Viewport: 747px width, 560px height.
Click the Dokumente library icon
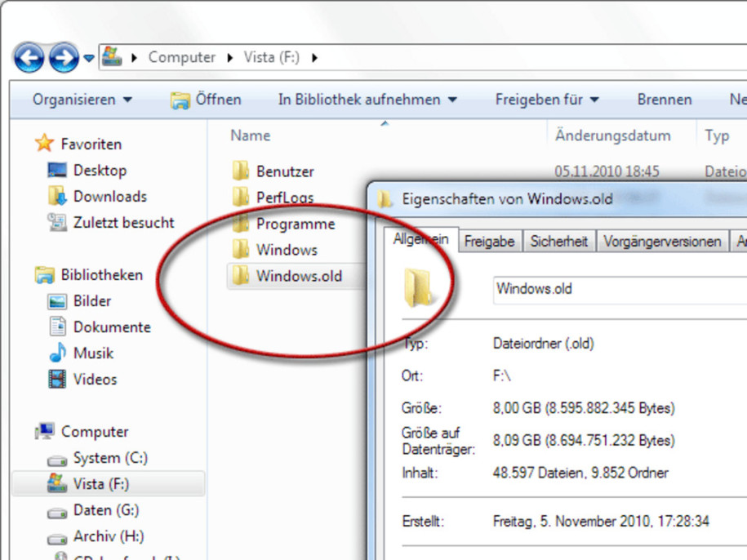click(58, 327)
